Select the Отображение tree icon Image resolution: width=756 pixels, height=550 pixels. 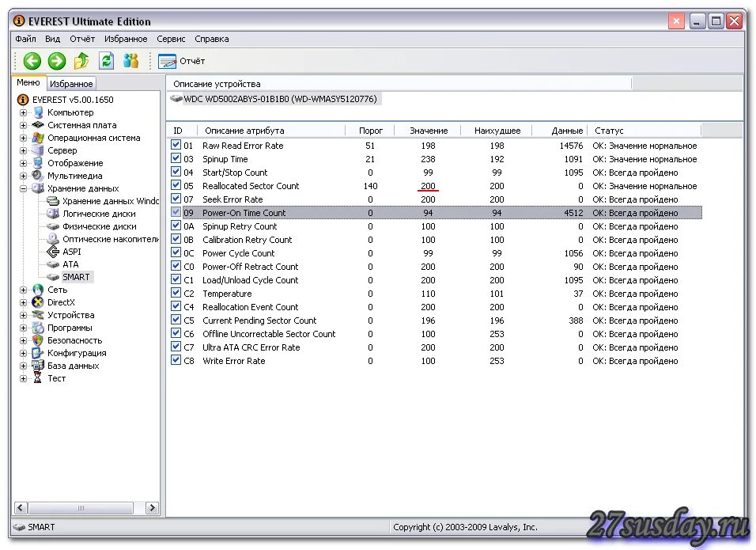tap(38, 163)
